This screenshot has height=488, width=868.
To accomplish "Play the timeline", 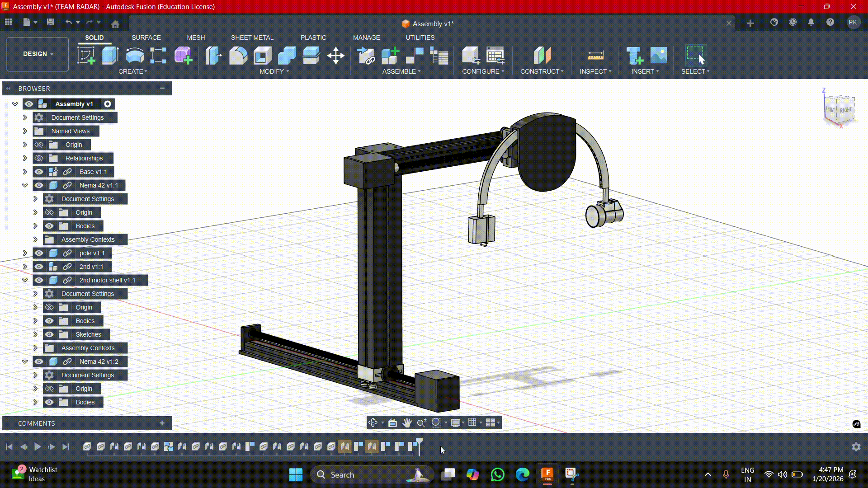I will coord(38,447).
